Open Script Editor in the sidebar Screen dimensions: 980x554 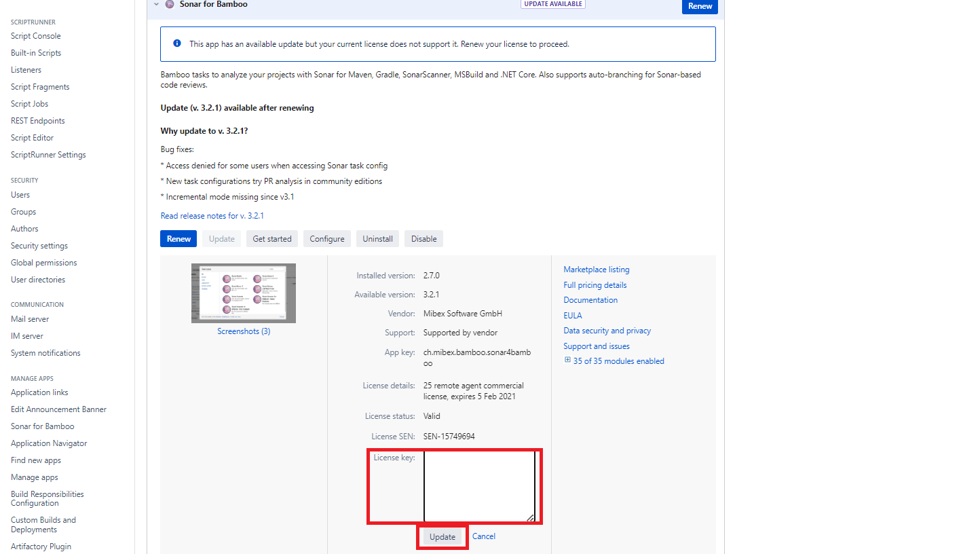click(x=32, y=138)
